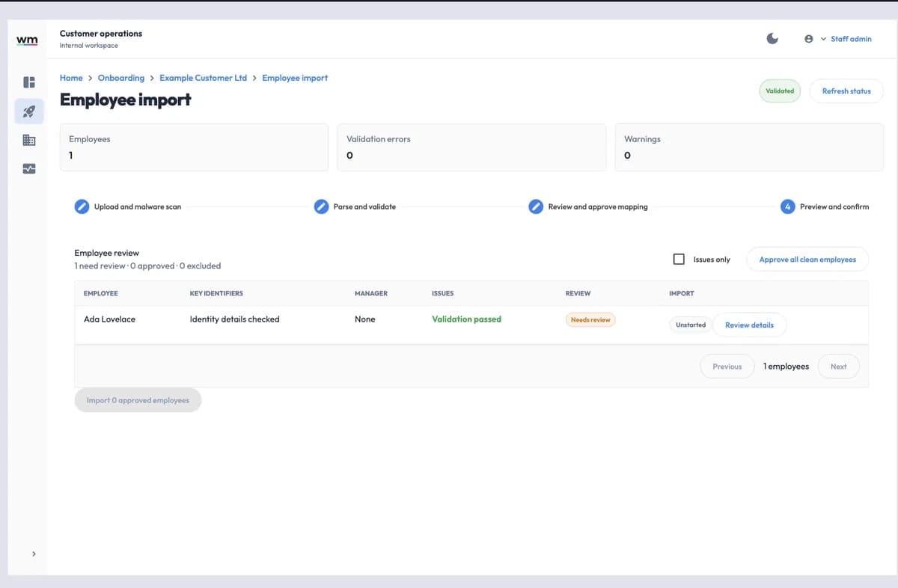Select the Upload and malware scan step icon
This screenshot has width=898, height=588.
click(x=82, y=206)
